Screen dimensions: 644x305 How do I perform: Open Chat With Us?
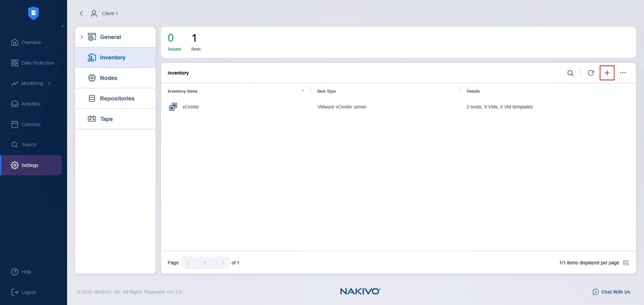[x=611, y=292]
